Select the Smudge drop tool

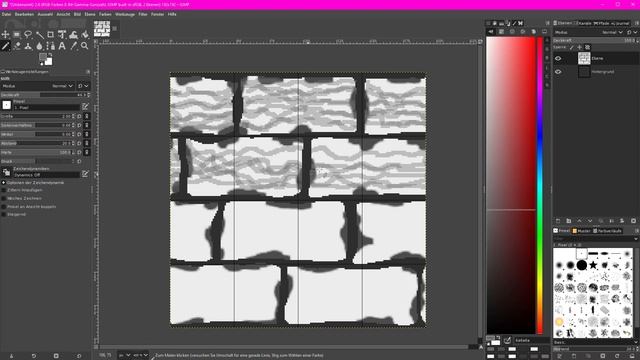(x=39, y=46)
